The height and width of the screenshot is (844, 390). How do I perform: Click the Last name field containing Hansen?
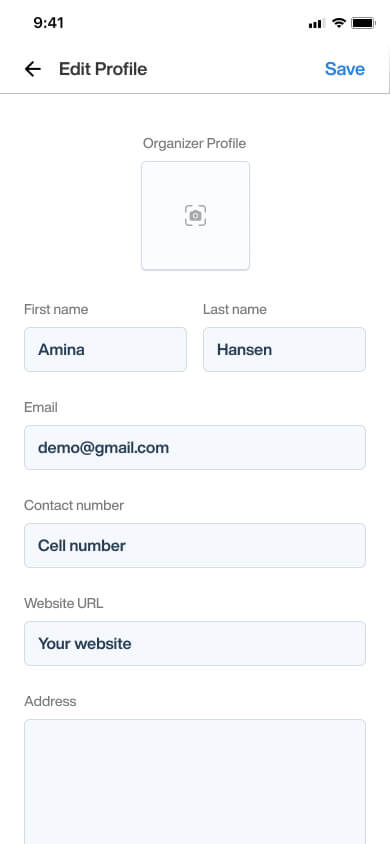tap(285, 349)
